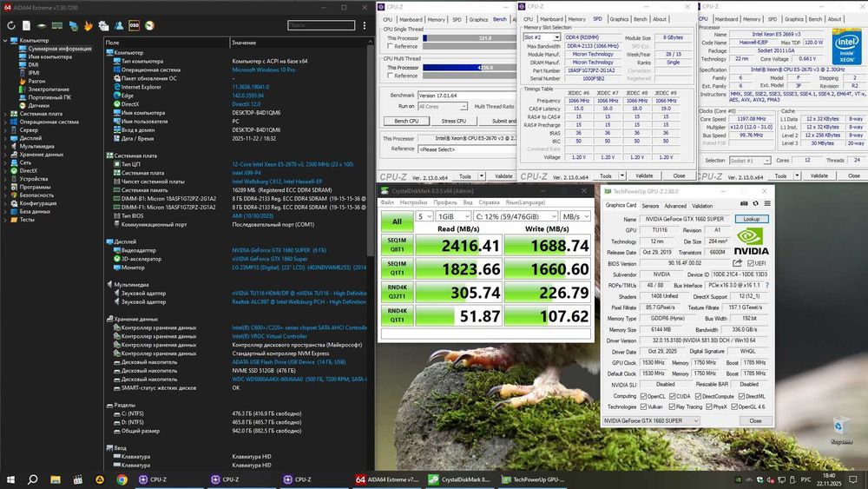Click the Stress CPU button

tap(453, 121)
